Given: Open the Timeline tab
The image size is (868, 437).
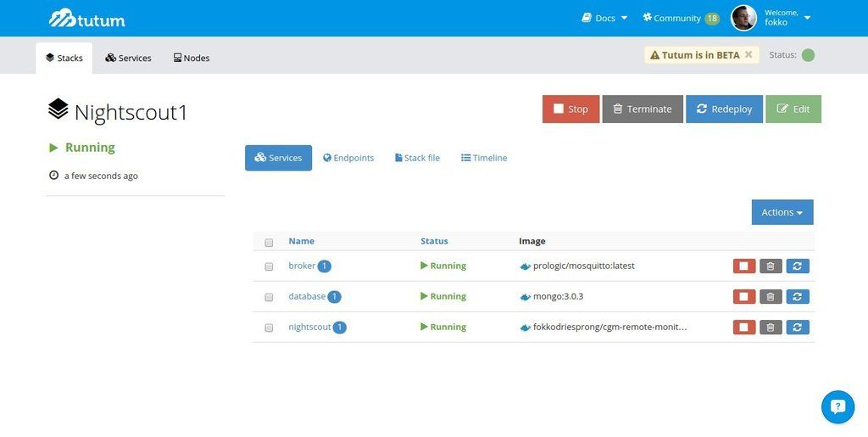Looking at the screenshot, I should tap(484, 158).
